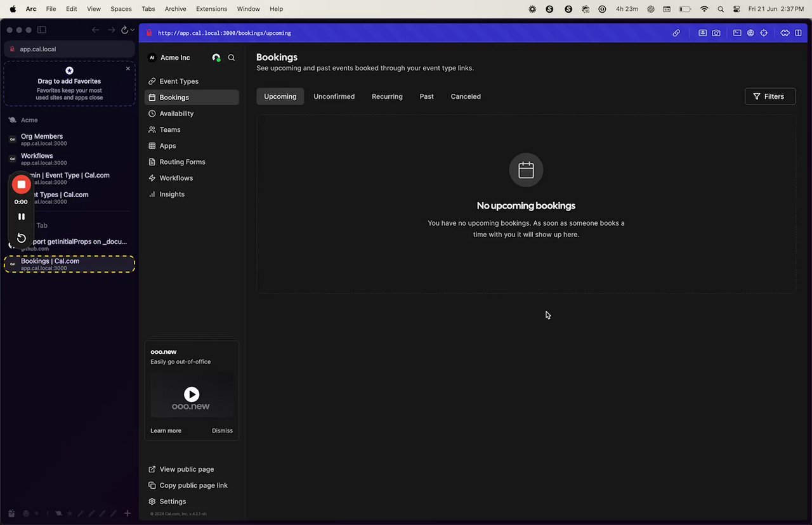Click the picture-in-picture screen icon in URL bar
The height and width of the screenshot is (525, 812).
(x=703, y=33)
